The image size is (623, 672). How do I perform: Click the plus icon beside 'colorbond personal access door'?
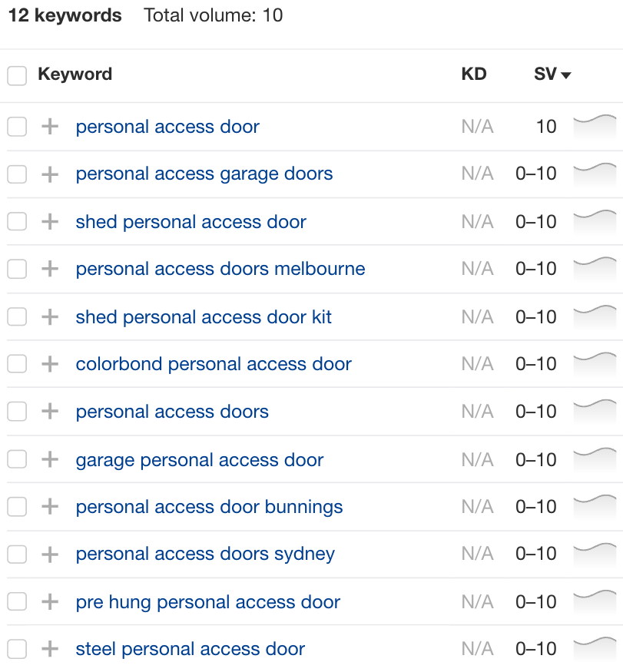(x=49, y=363)
